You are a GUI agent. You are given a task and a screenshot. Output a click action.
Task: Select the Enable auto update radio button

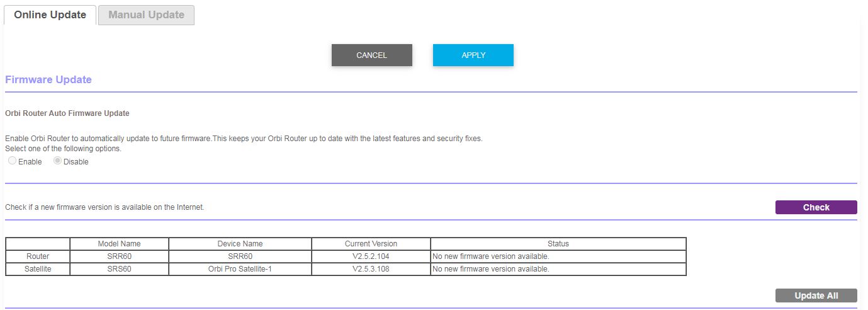coord(13,161)
